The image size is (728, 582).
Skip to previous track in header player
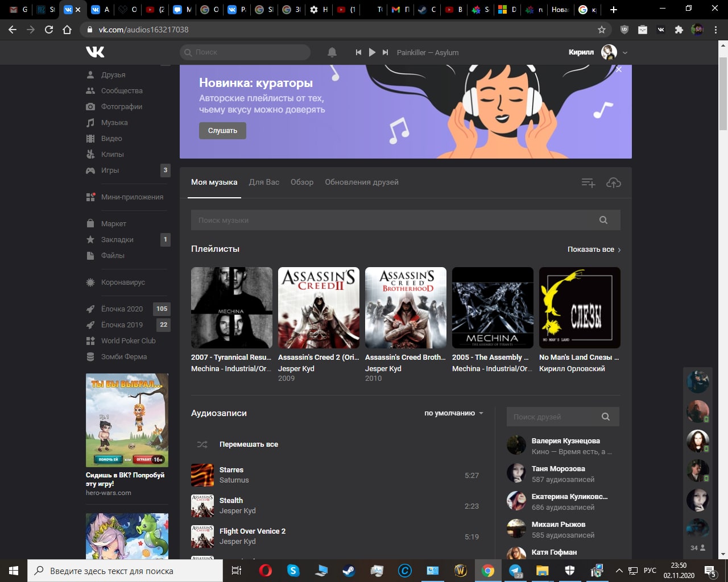click(x=358, y=52)
